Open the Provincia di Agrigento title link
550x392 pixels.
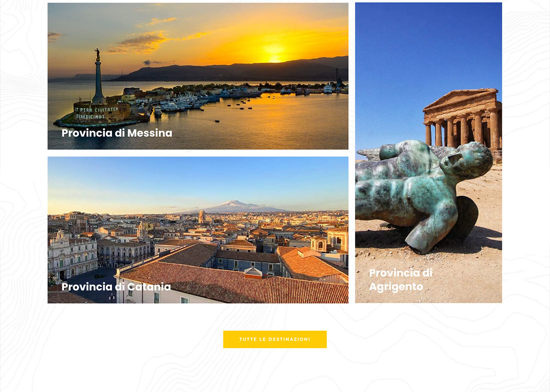(x=401, y=280)
